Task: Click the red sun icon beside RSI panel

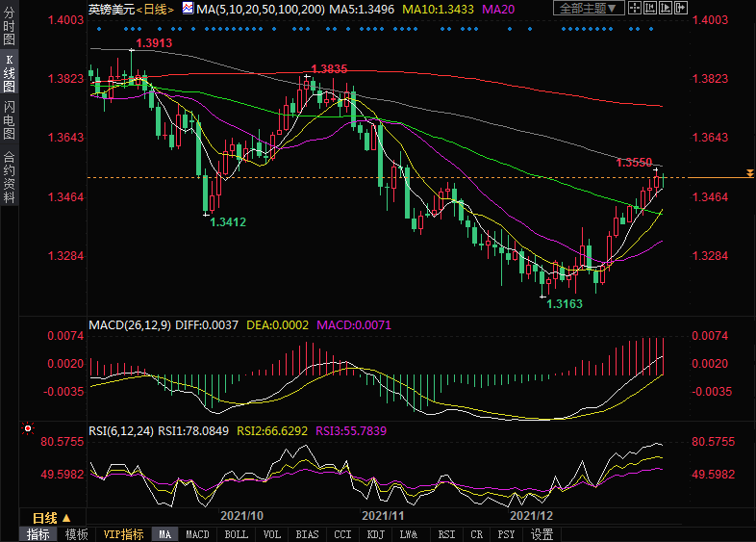Action: click(x=29, y=428)
